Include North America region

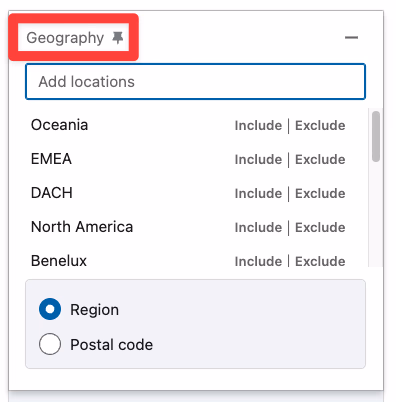click(x=258, y=228)
